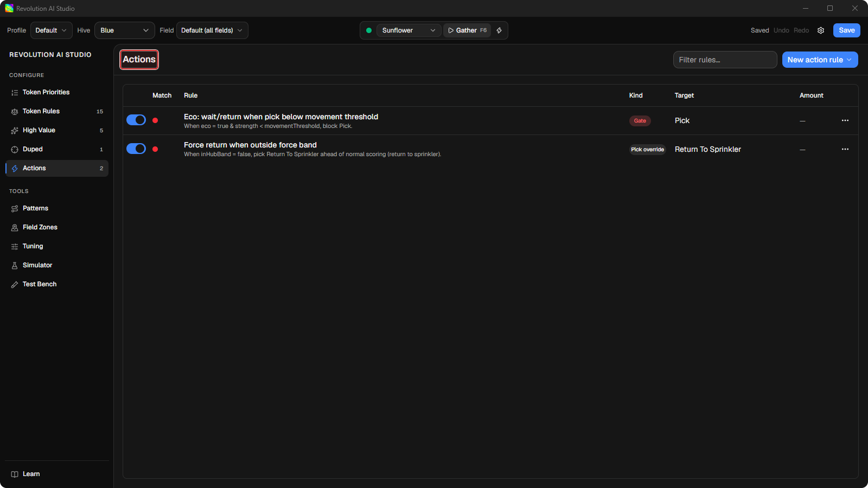Open the Test Bench tool
The width and height of the screenshot is (868, 488).
pos(57,284)
